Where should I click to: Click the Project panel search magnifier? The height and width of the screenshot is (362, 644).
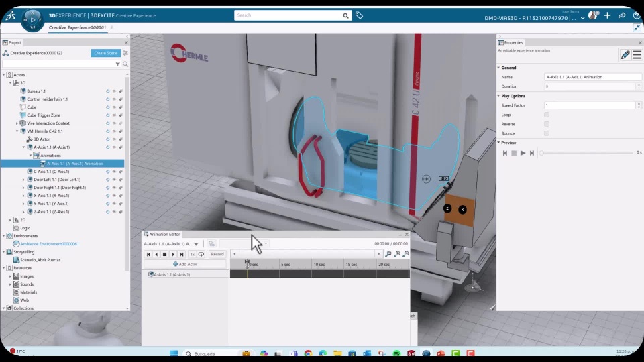tap(125, 64)
